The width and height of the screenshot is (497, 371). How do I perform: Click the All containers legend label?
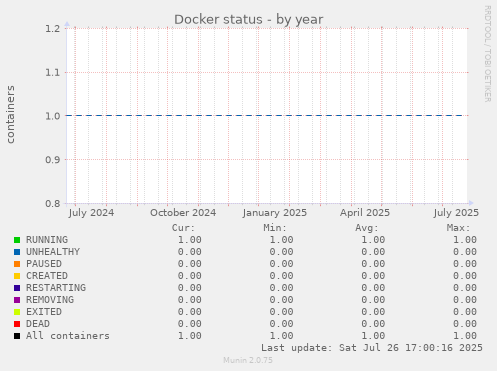coord(68,336)
